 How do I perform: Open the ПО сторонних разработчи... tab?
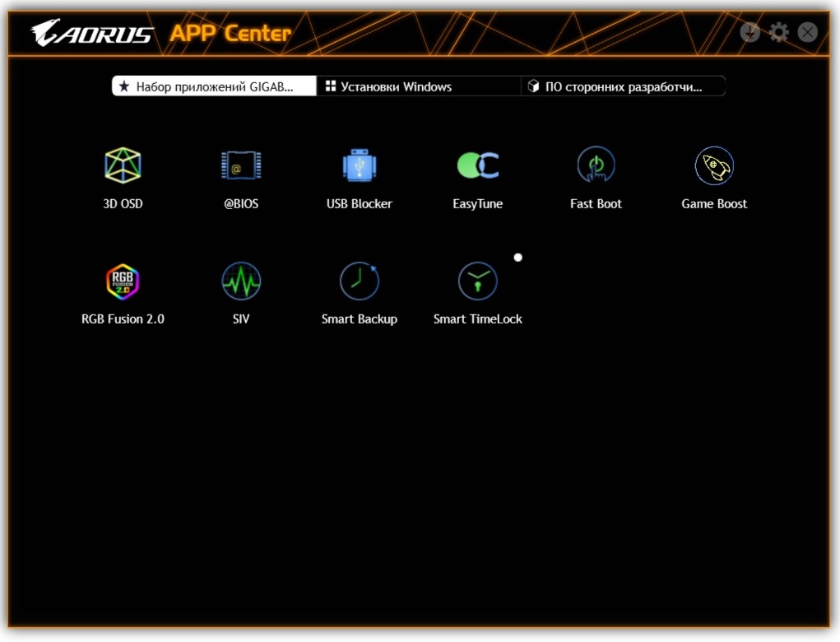623,86
